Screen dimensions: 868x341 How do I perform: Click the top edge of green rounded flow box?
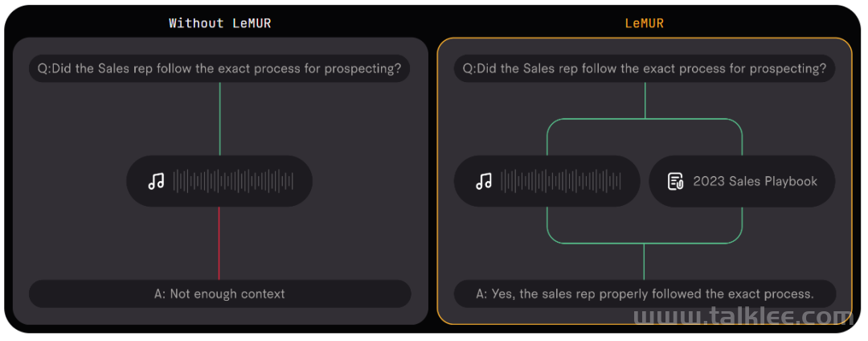[x=645, y=119]
